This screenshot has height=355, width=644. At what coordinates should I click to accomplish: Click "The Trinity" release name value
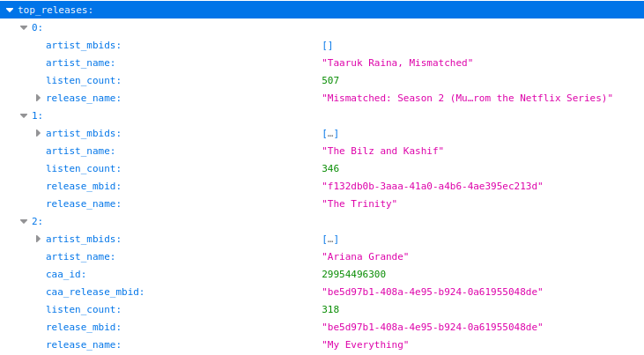click(x=359, y=203)
